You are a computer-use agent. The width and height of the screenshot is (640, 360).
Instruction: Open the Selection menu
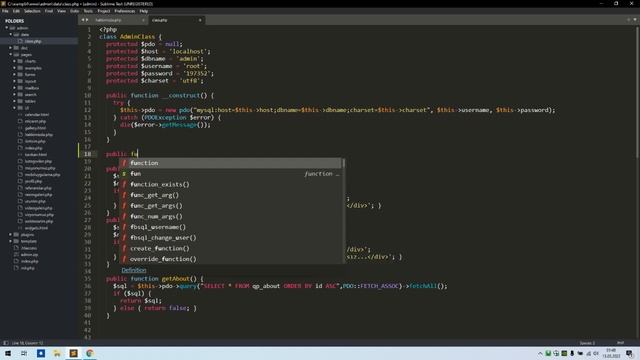point(32,11)
